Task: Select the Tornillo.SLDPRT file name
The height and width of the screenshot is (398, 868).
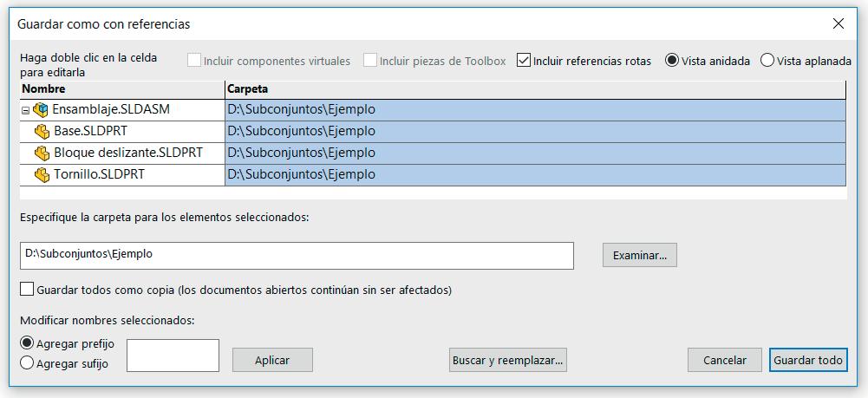Action: pos(99,175)
